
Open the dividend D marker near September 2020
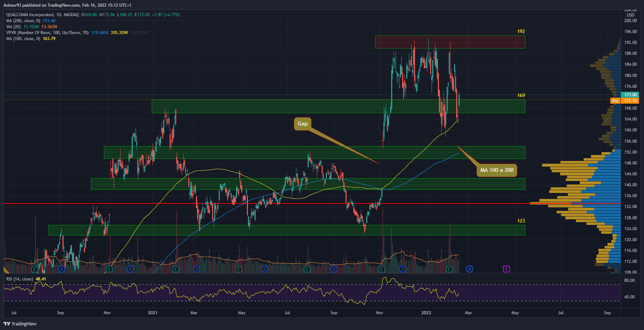tap(62, 269)
